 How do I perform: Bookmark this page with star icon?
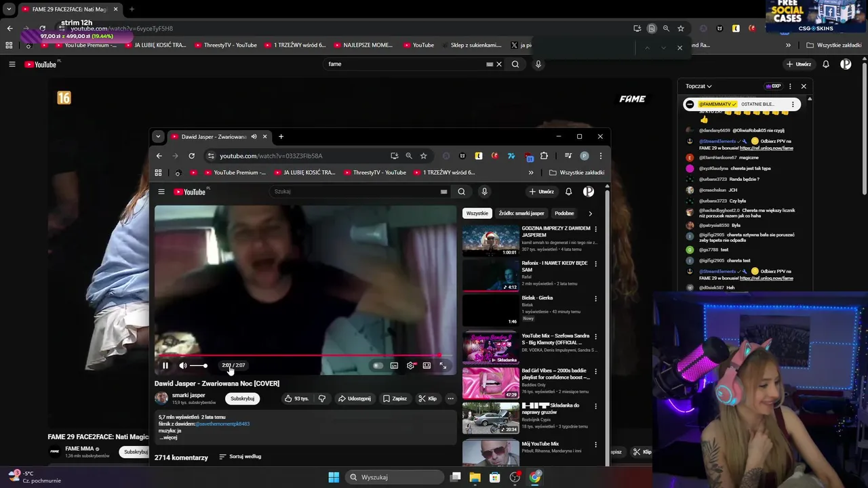tap(424, 156)
